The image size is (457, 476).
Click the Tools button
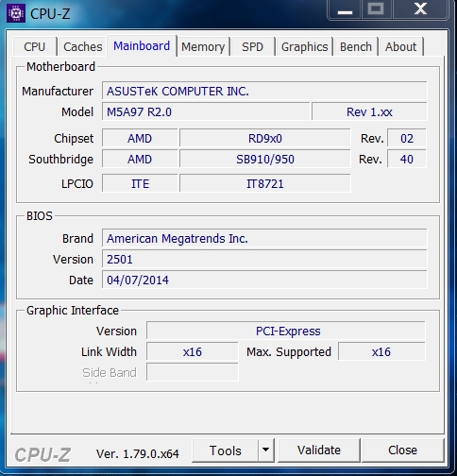tap(226, 450)
